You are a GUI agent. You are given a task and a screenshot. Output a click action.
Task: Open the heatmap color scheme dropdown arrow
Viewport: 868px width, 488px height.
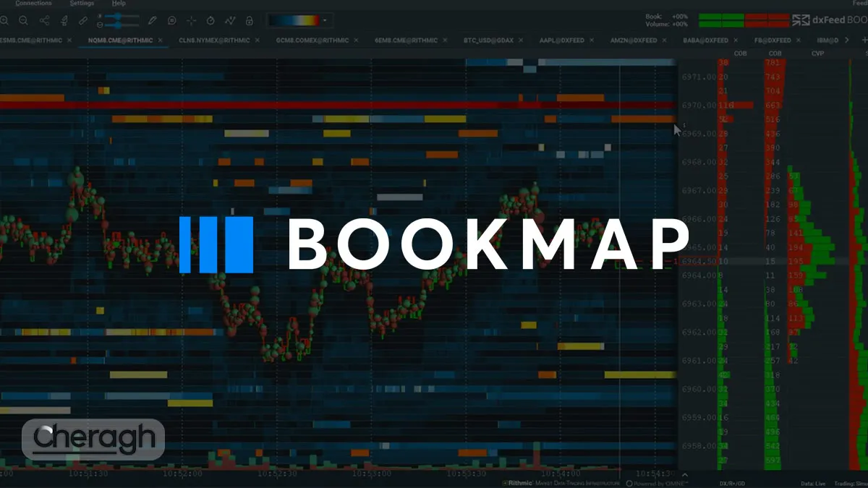click(325, 20)
